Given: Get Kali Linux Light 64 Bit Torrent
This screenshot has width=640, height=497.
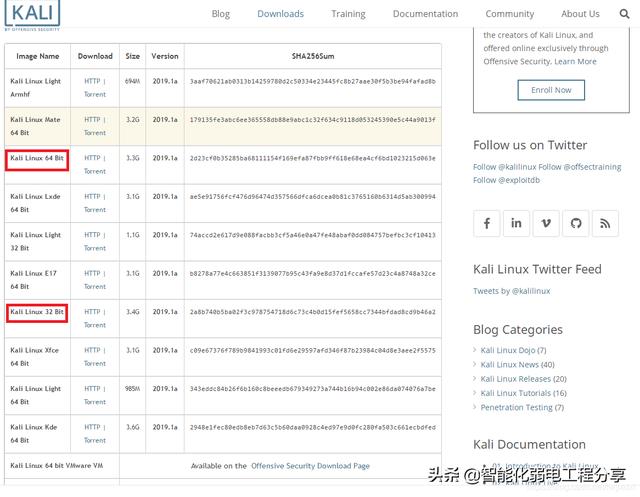Looking at the screenshot, I should click(x=95, y=402).
